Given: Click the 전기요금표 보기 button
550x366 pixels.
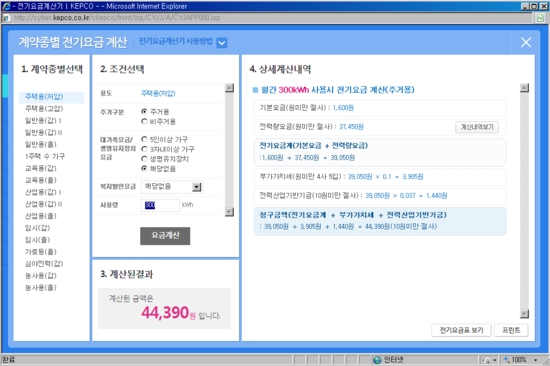Looking at the screenshot, I should point(461,330).
